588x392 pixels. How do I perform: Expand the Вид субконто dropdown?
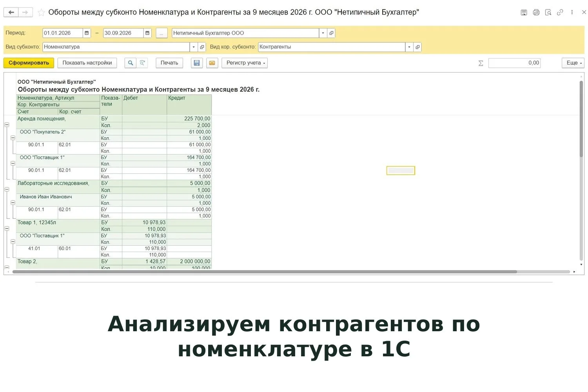pyautogui.click(x=194, y=47)
